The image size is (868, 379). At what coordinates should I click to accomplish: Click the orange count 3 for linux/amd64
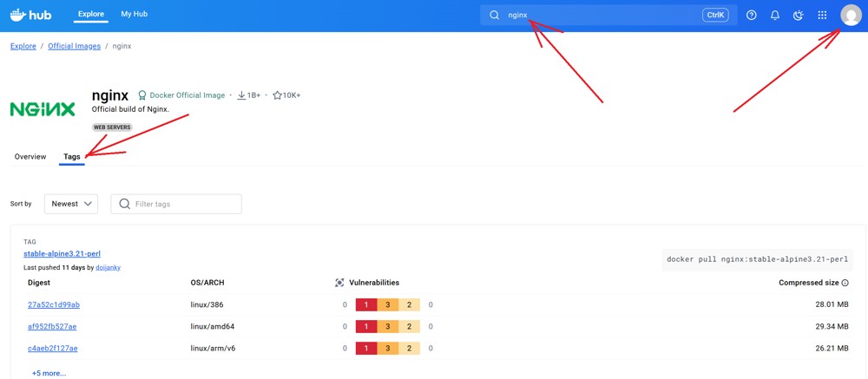[x=388, y=326]
